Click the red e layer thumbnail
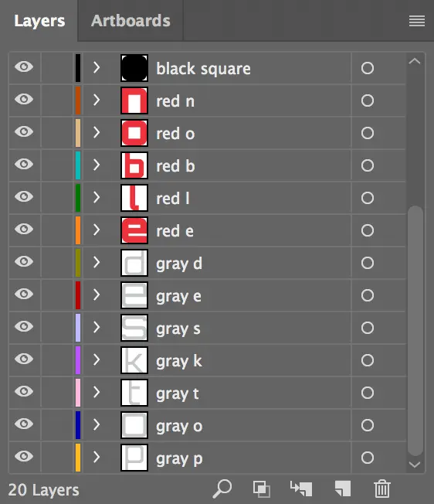434x504 pixels. [x=134, y=230]
